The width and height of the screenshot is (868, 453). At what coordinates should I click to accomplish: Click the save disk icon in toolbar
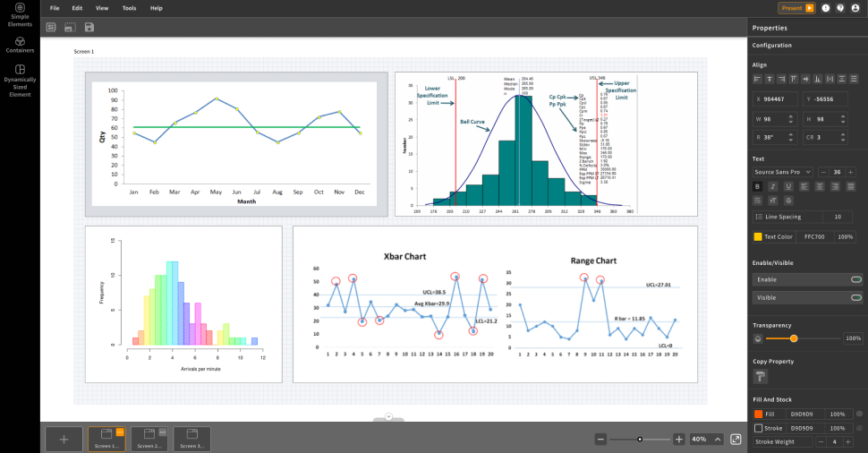click(89, 28)
